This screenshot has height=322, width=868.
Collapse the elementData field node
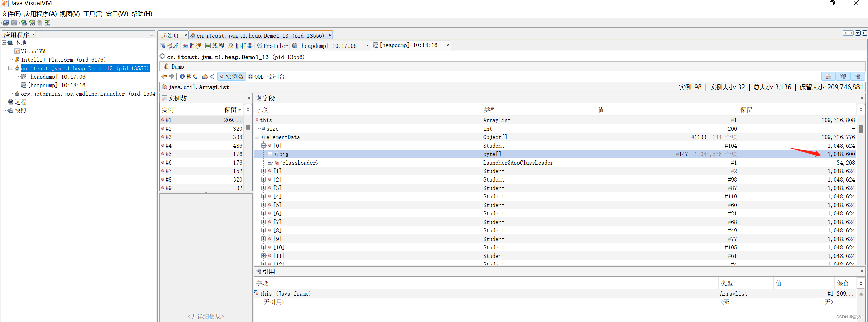coord(257,137)
